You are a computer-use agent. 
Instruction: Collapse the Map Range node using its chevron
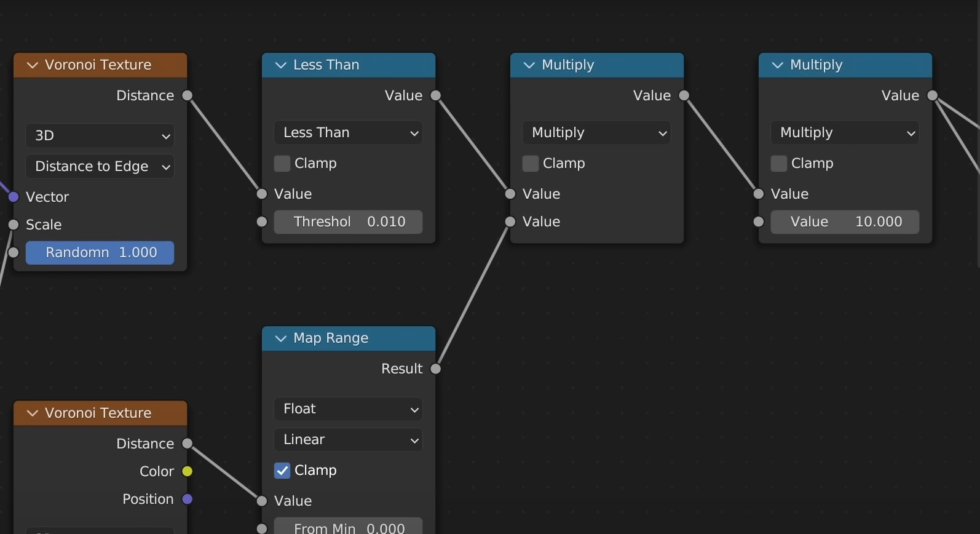click(x=281, y=338)
